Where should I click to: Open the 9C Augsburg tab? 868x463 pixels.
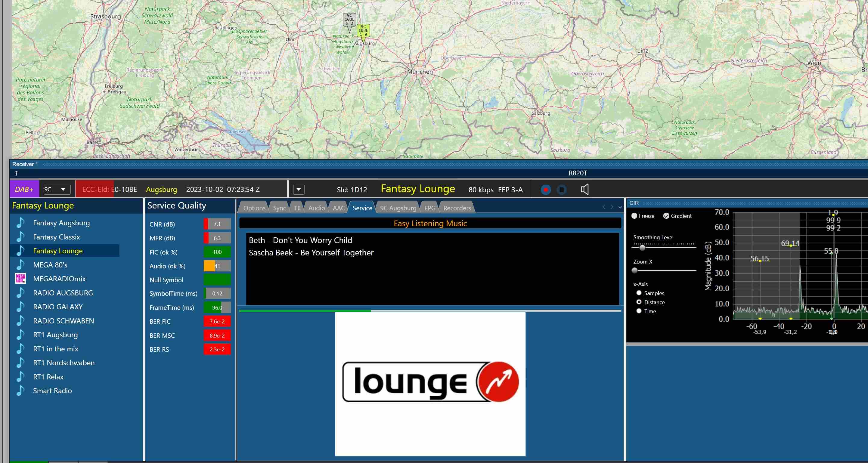398,208
